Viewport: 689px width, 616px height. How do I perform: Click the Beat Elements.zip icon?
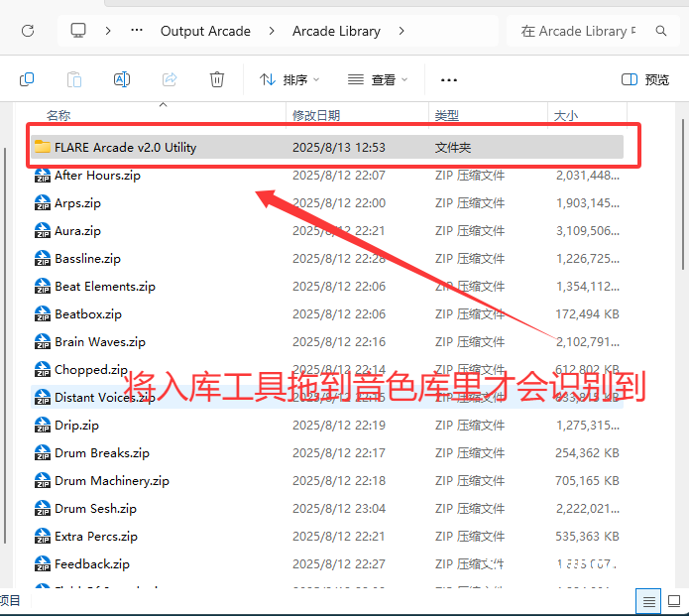coord(43,286)
